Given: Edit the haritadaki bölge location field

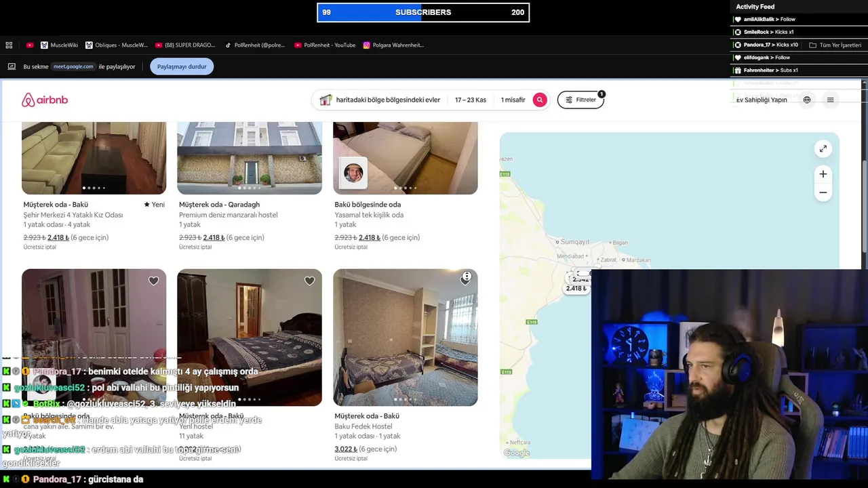Looking at the screenshot, I should tap(388, 100).
